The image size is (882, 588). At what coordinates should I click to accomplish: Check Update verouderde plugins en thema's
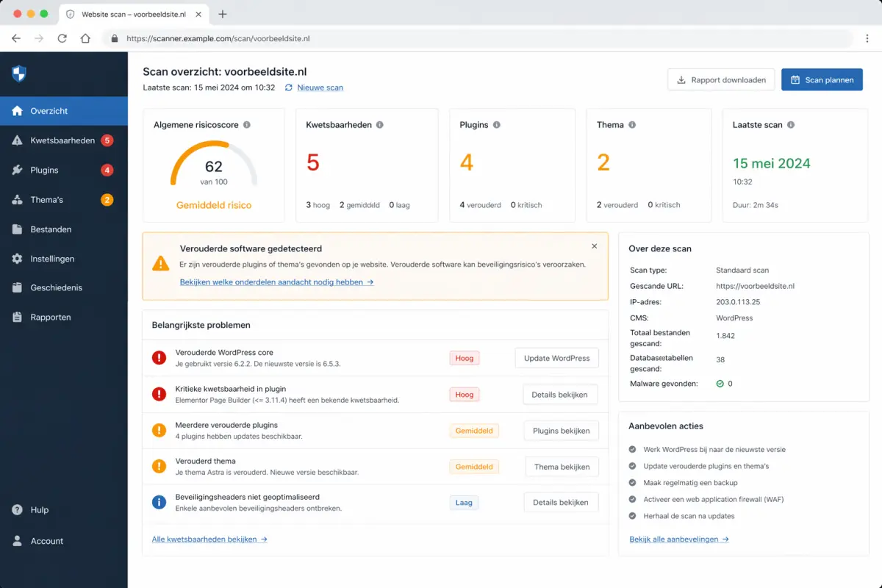[x=633, y=466]
